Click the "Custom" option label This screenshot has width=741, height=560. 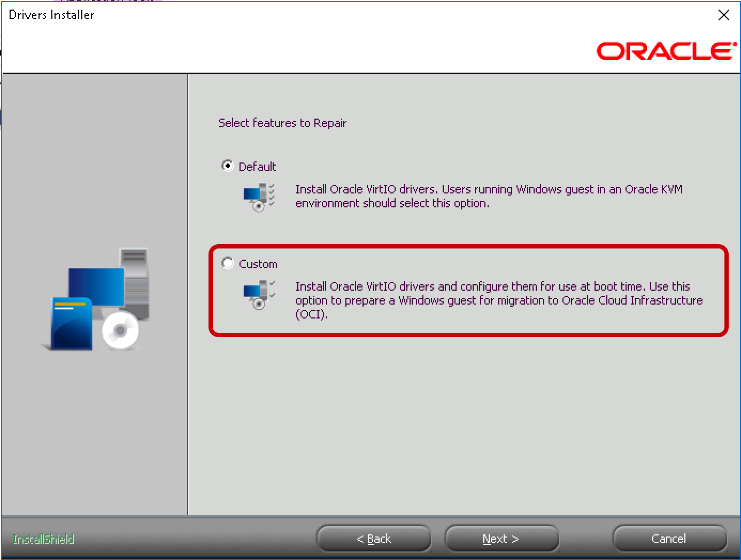[258, 264]
